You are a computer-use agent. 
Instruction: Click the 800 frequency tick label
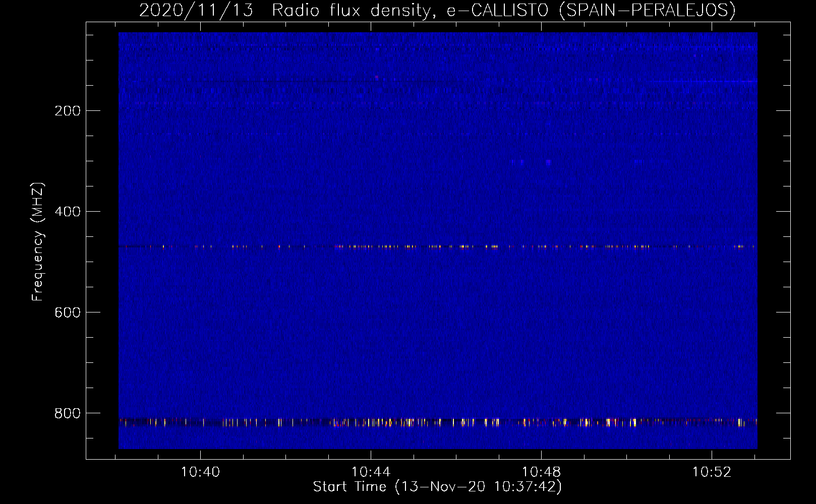click(68, 413)
